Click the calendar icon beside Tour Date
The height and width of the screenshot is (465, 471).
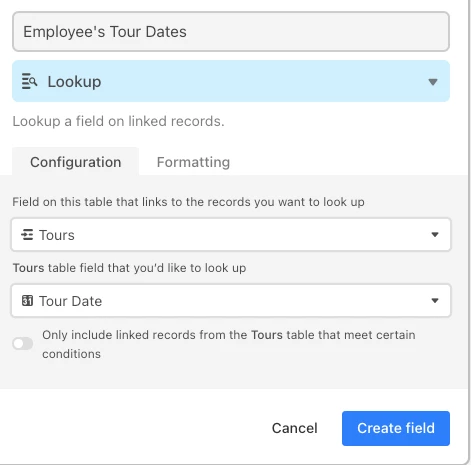[27, 301]
